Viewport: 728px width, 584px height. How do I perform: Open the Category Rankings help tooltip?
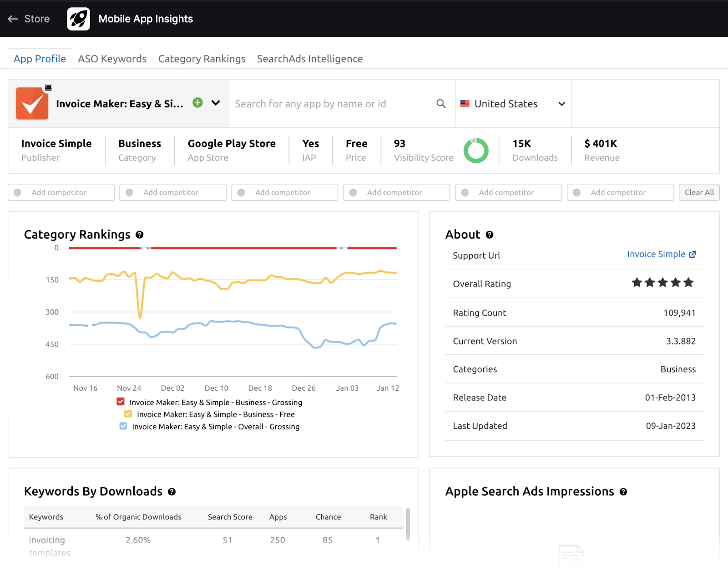point(140,235)
